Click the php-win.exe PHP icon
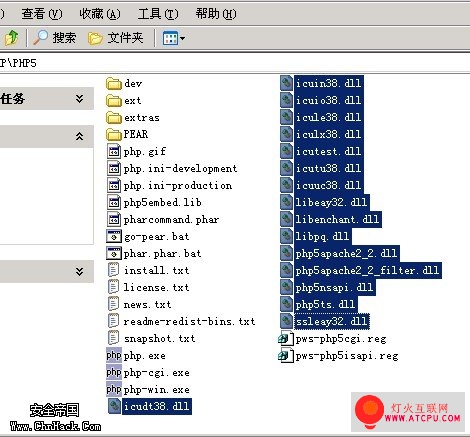This screenshot has width=470, height=437. coord(114,390)
